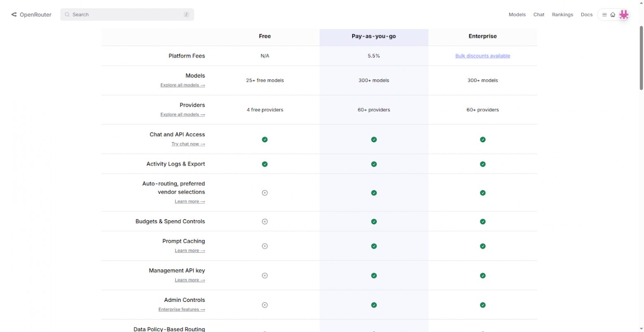Open the Chat nav item

(x=539, y=14)
